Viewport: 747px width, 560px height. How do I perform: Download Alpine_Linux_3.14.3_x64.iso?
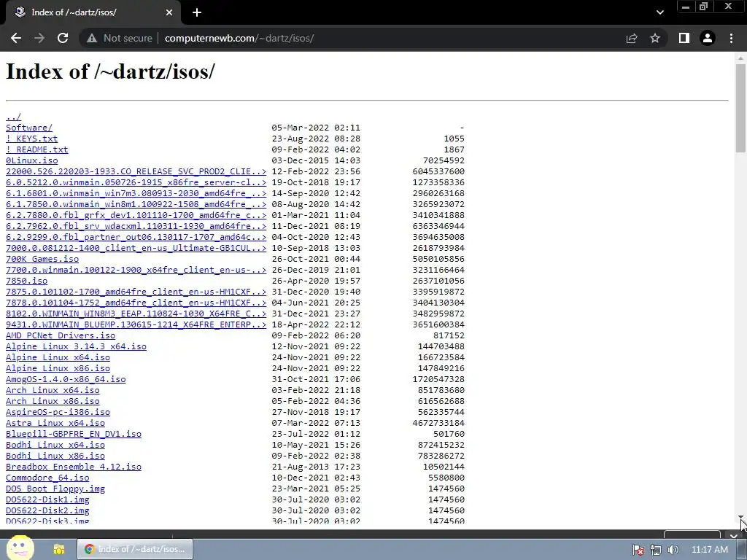[x=76, y=346]
